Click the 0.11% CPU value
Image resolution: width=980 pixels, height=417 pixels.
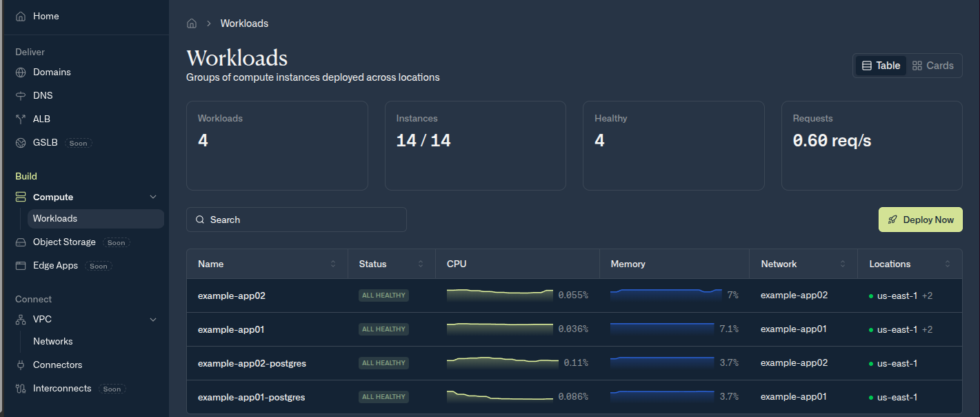(x=576, y=362)
